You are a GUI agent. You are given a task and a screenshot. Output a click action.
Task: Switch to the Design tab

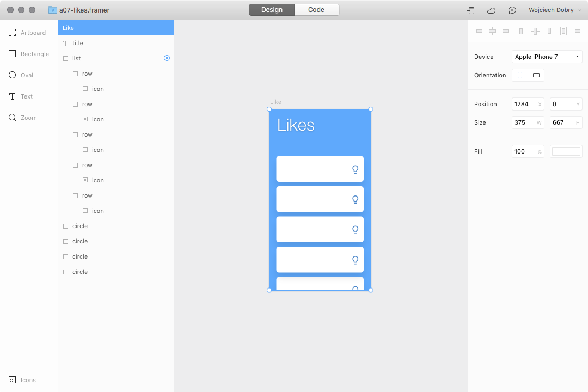271,9
